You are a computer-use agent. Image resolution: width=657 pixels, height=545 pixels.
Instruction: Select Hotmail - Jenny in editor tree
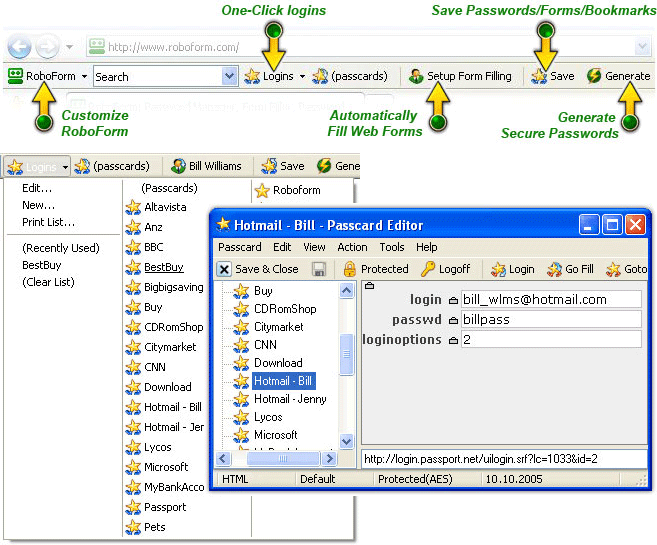pos(290,399)
